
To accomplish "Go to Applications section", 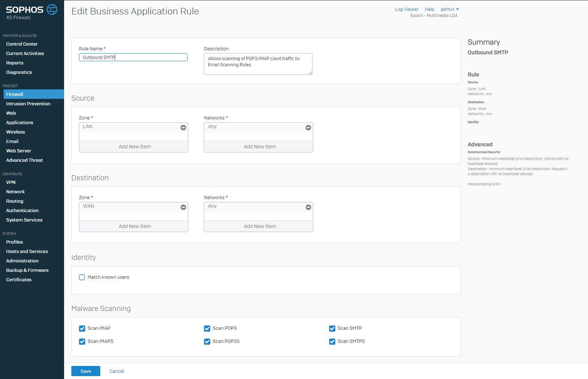I will pos(20,122).
